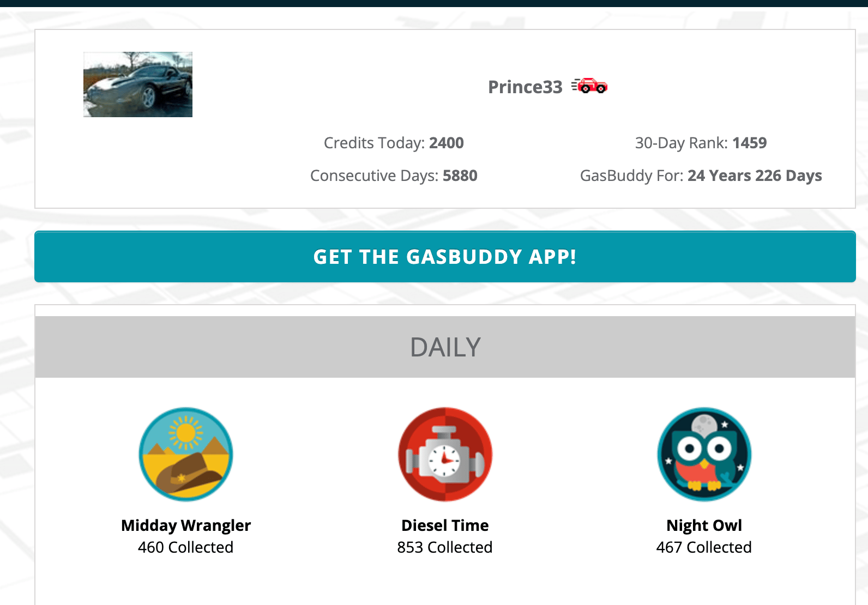Select the Prince33 username
The width and height of the screenshot is (868, 605).
coord(525,87)
